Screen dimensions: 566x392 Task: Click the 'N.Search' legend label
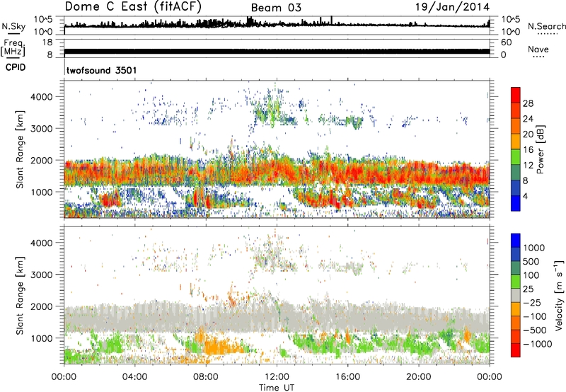tap(547, 26)
